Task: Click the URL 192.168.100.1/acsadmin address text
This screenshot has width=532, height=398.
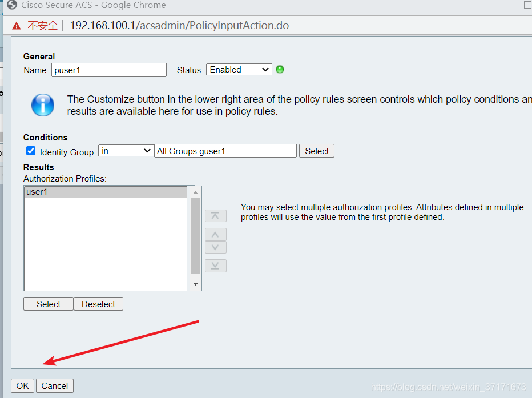Action: 179,26
